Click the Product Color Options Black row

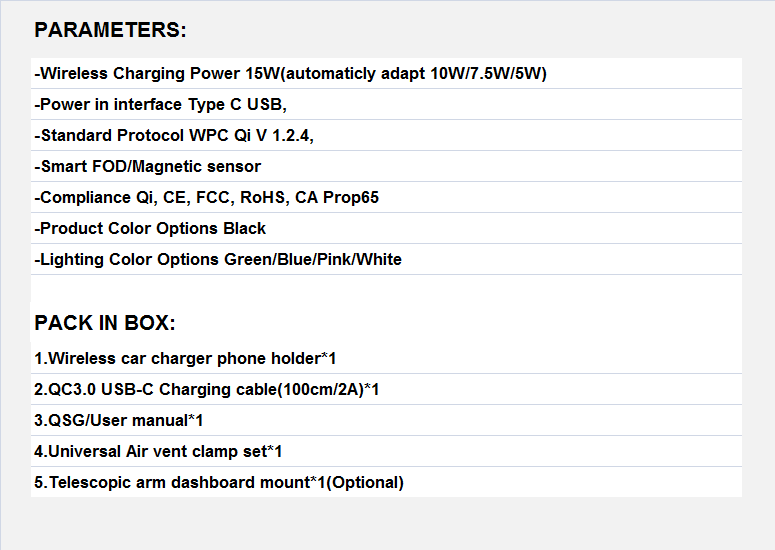tap(386, 228)
